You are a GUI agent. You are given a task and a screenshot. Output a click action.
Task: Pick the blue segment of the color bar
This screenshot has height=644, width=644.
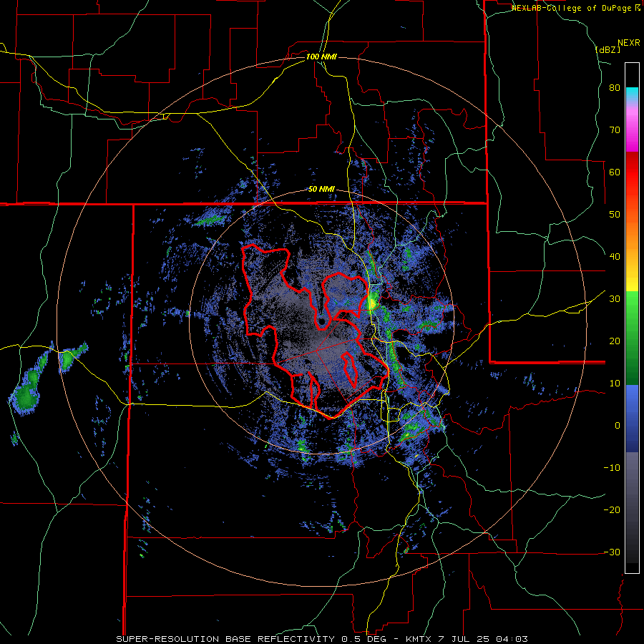tap(632, 417)
